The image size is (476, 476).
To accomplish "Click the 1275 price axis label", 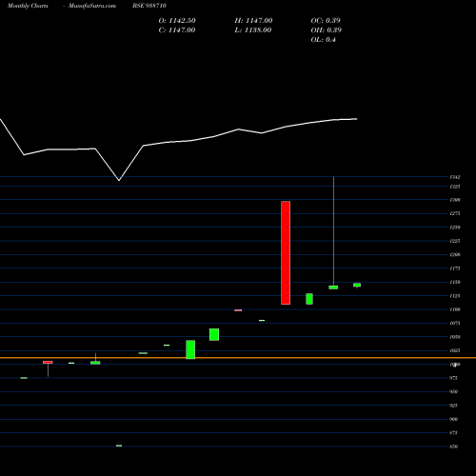I will pos(455,213).
